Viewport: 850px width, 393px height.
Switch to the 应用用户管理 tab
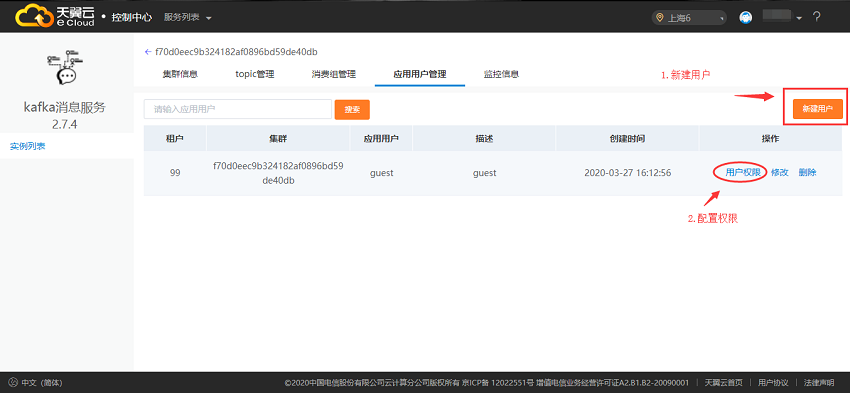click(420, 74)
